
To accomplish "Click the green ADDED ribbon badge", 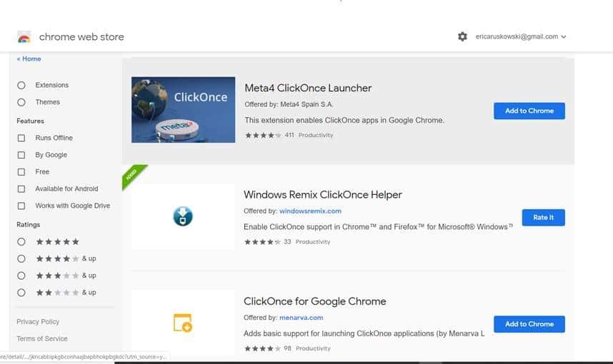I will click(132, 174).
